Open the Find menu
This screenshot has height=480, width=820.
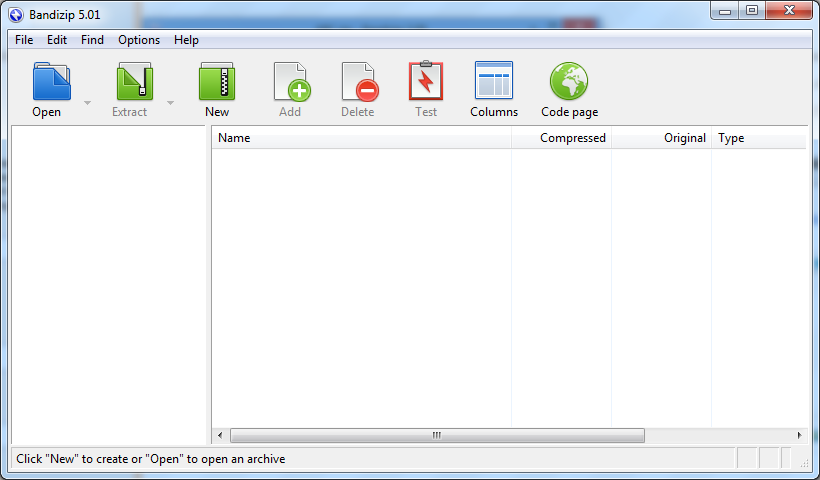click(92, 40)
